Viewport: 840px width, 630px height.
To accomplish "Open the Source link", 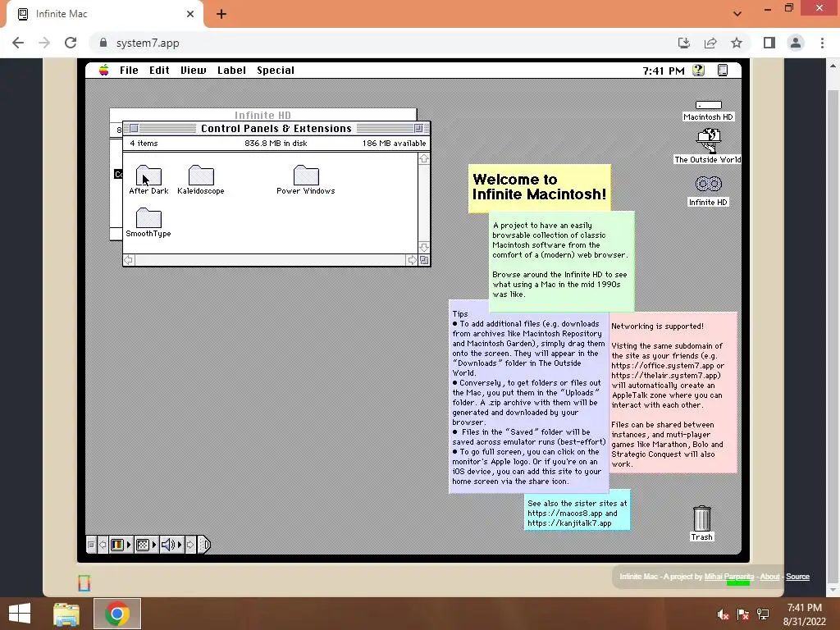I will pos(797,577).
